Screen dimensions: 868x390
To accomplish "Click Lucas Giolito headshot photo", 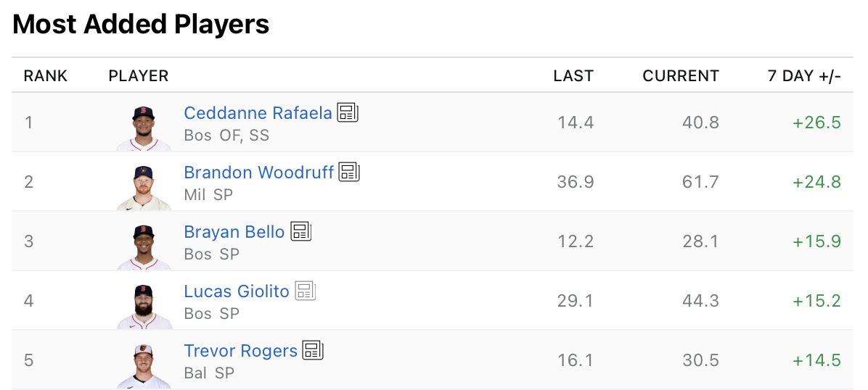I will pyautogui.click(x=144, y=306).
